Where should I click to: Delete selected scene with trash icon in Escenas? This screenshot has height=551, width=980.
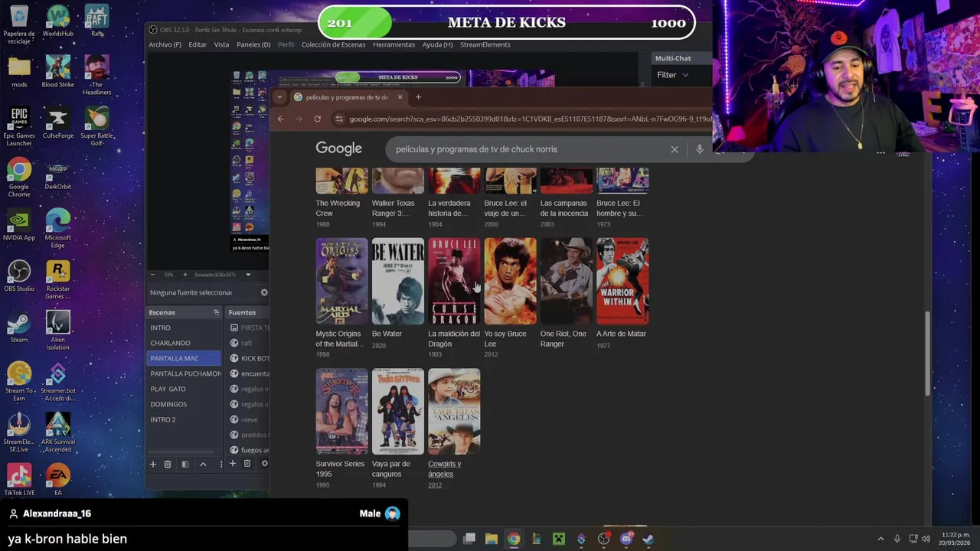[168, 464]
